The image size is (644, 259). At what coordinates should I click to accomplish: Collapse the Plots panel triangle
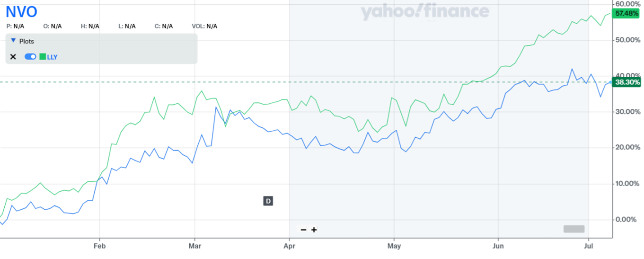pyautogui.click(x=13, y=41)
